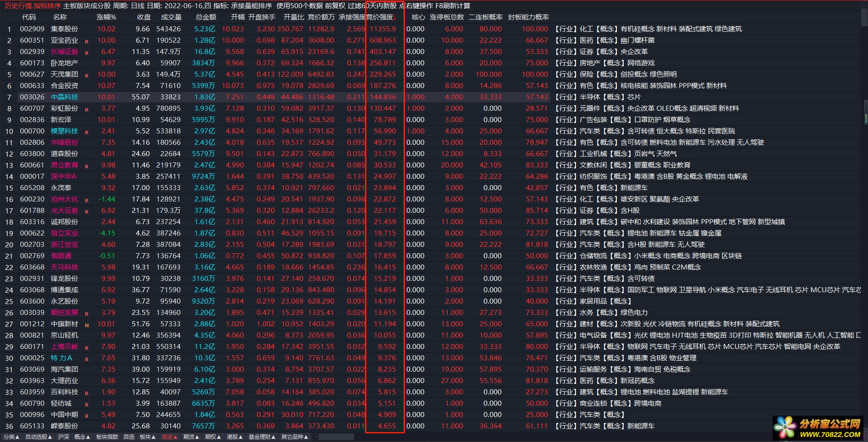Click the R margin marker beside 长城证券
The width and height of the screenshot is (868, 442).
click(87, 53)
